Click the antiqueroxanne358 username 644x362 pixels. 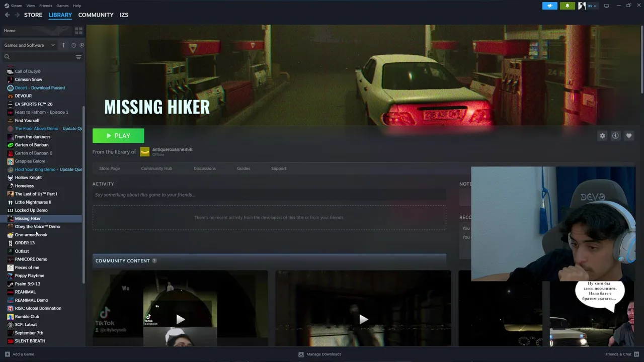point(172,149)
